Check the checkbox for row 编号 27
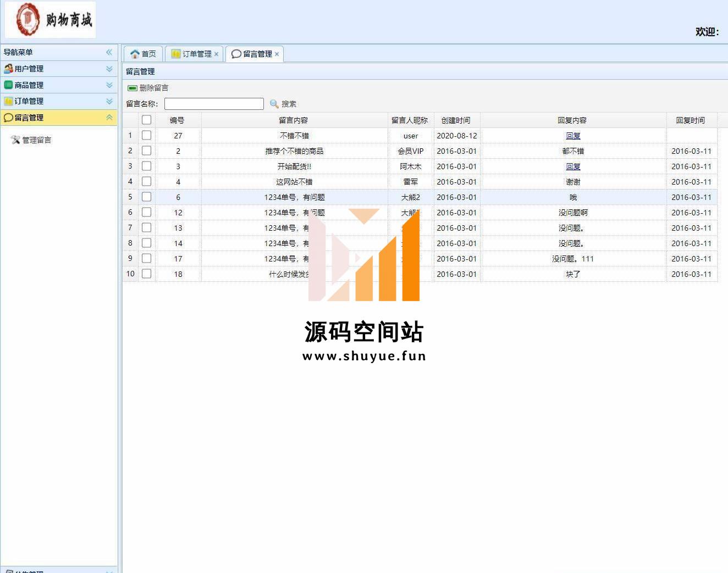Viewport: 728px width, 573px height. [x=146, y=135]
